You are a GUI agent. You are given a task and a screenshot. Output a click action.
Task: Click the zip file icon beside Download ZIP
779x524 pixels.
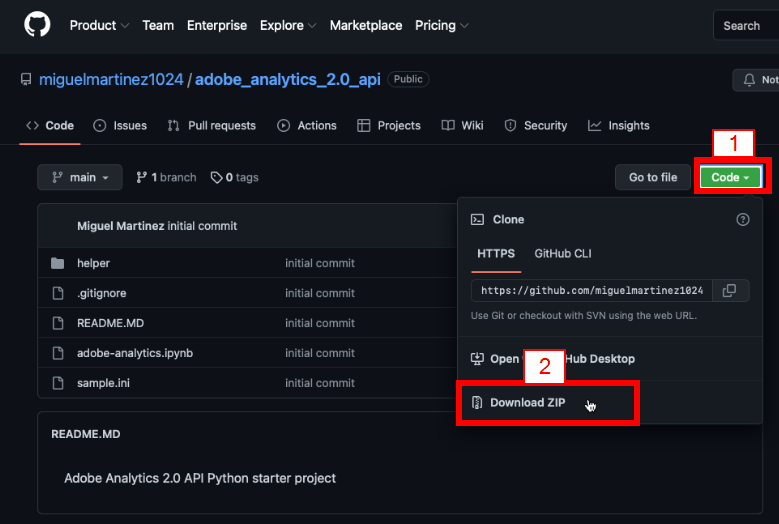[477, 402]
